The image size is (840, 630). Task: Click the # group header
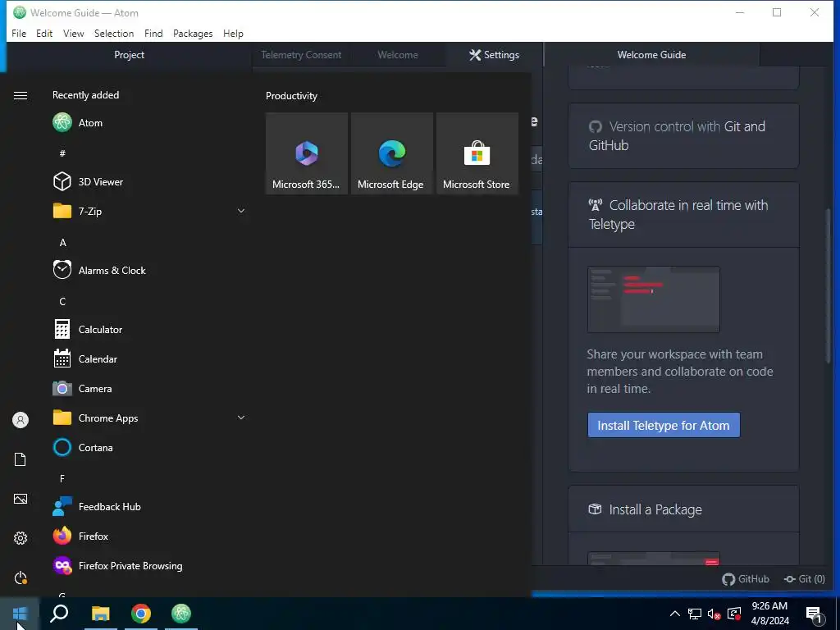click(62, 153)
